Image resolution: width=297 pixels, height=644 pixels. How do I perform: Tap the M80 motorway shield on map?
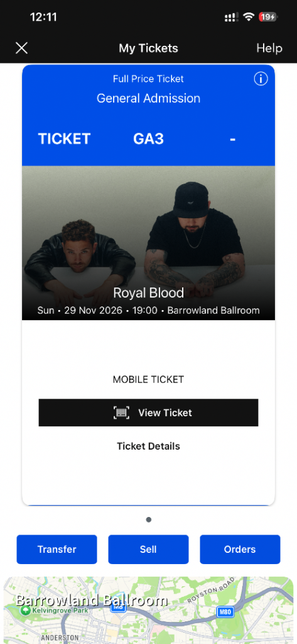click(x=225, y=612)
